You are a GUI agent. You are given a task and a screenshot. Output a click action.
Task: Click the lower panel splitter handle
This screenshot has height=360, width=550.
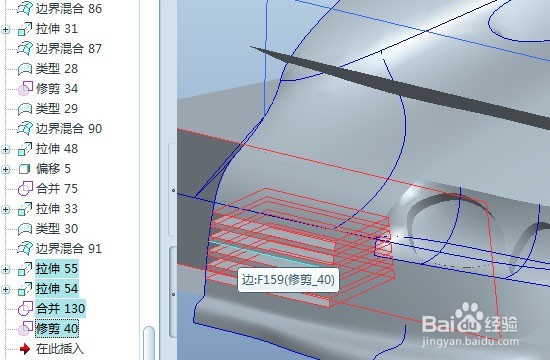coord(173,292)
